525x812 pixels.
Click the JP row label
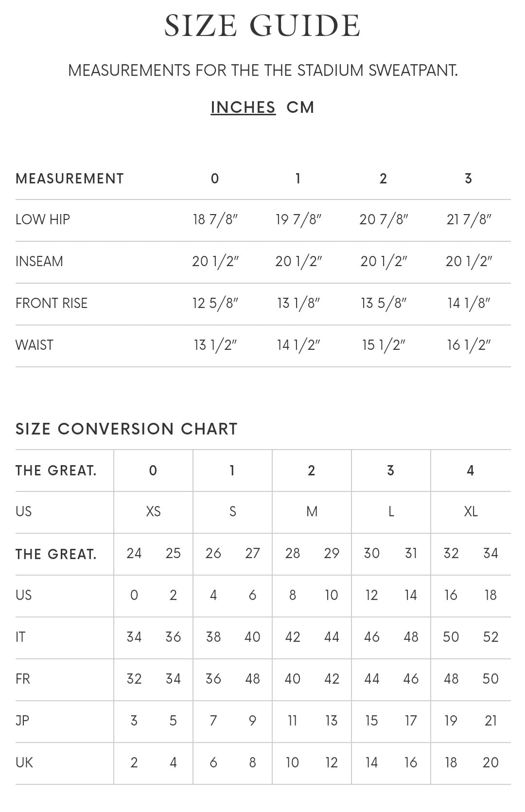22,721
